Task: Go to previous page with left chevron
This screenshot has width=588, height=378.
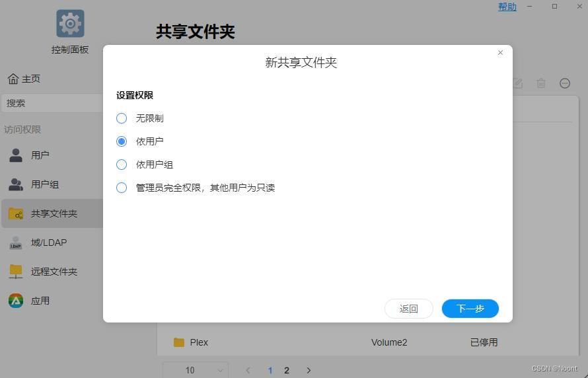Action: tap(248, 370)
